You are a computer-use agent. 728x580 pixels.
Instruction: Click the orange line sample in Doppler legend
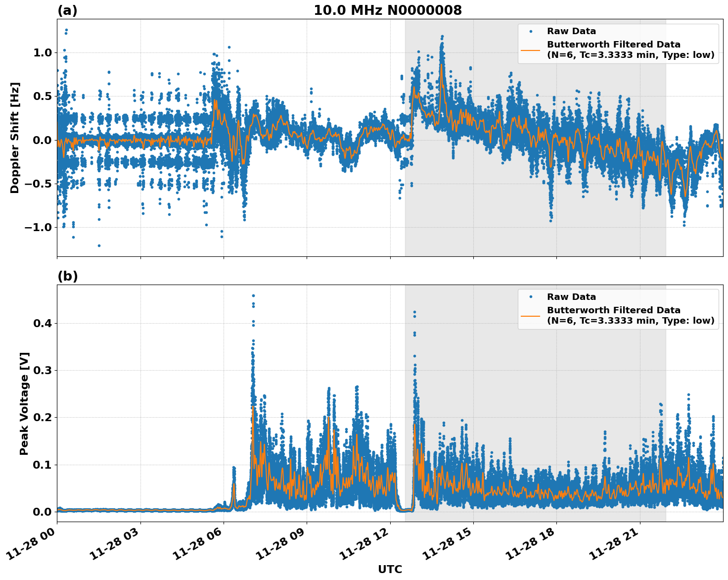(531, 50)
